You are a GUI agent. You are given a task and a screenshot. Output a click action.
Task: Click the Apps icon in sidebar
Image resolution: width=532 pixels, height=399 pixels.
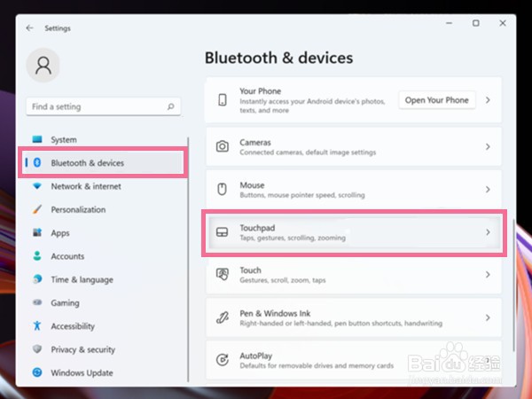tap(37, 232)
